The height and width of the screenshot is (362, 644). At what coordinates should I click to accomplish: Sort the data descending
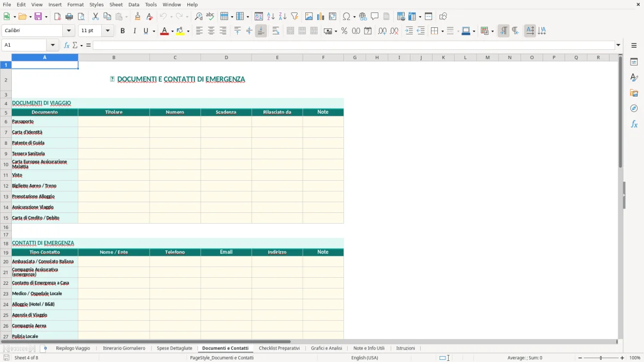(x=283, y=17)
